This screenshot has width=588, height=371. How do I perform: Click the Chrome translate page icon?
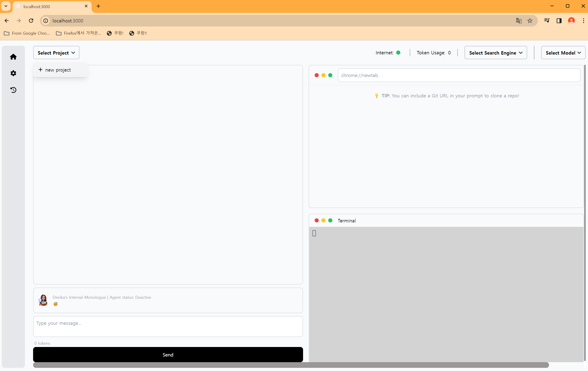[519, 21]
